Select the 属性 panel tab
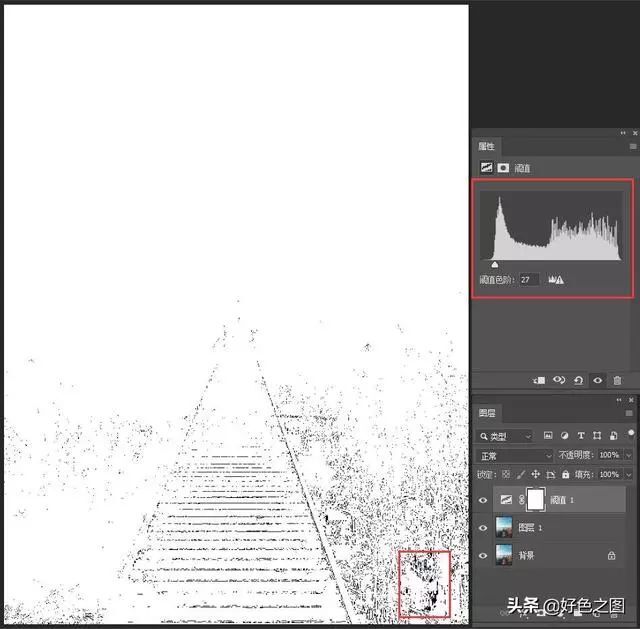This screenshot has height=629, width=640. (x=486, y=146)
